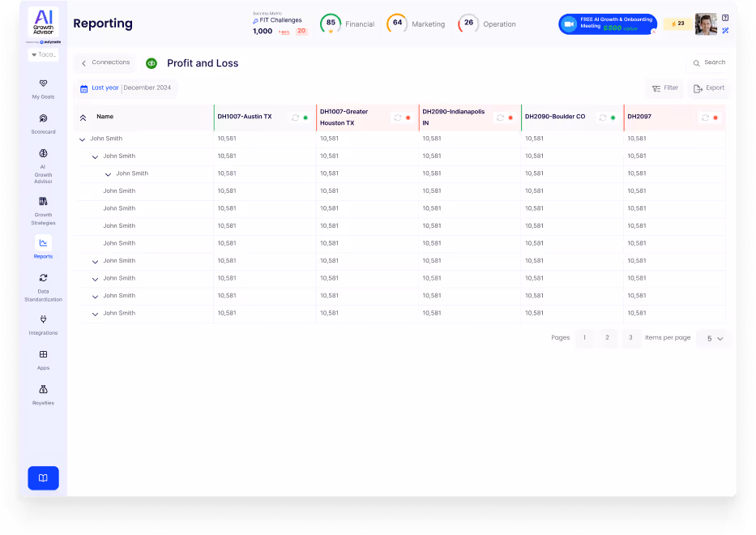Open the Scorecard sidebar icon
756x535 pixels.
click(43, 118)
